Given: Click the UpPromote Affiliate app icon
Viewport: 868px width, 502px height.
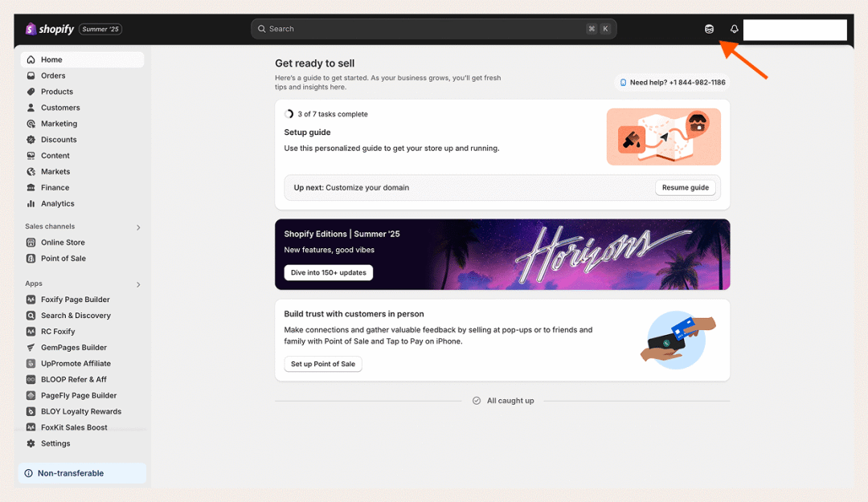Looking at the screenshot, I should [31, 364].
